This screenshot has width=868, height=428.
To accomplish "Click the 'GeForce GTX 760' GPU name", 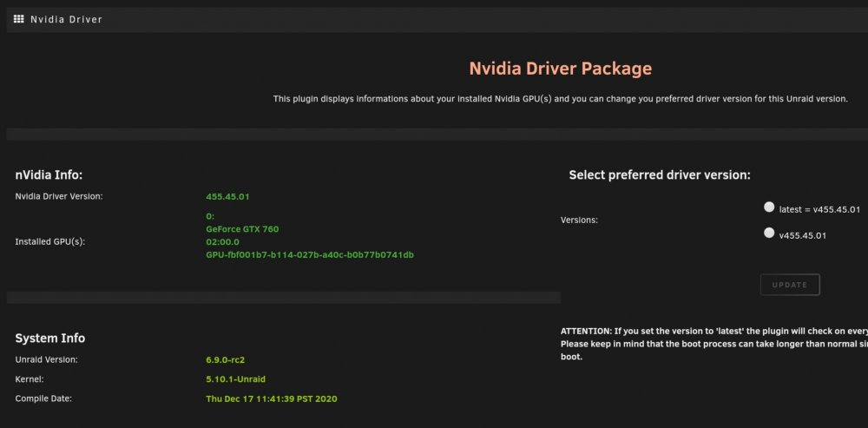I will 242,229.
